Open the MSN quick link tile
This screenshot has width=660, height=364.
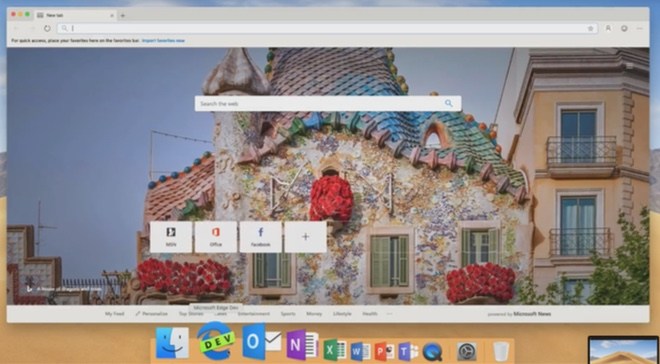click(171, 237)
